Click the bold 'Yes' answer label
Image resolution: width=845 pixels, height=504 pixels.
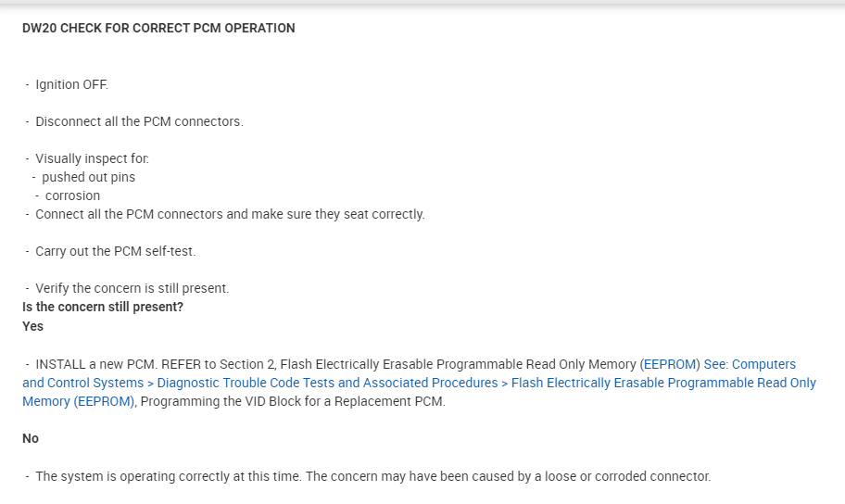(32, 326)
